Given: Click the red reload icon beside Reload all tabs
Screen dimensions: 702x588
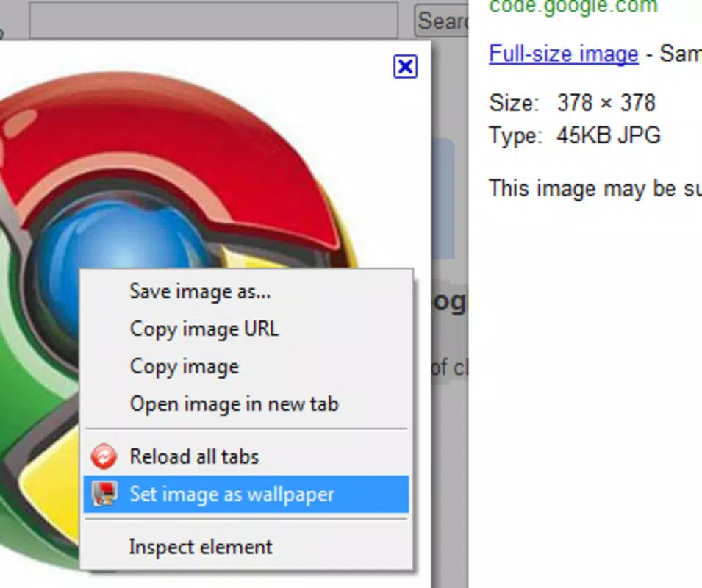Looking at the screenshot, I should tap(104, 456).
